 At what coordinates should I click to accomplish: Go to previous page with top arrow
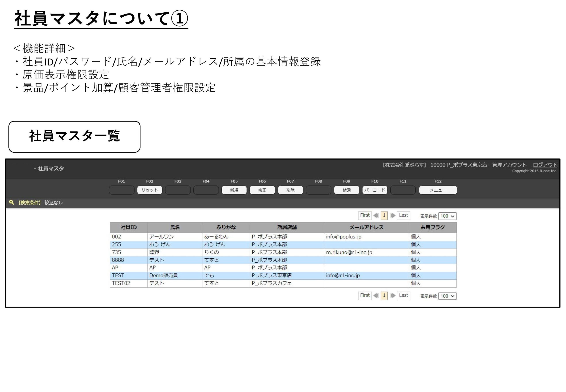(x=376, y=215)
